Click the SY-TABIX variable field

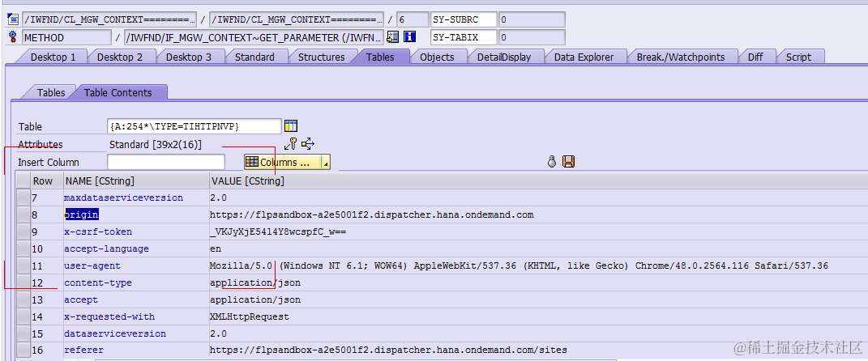(x=464, y=37)
